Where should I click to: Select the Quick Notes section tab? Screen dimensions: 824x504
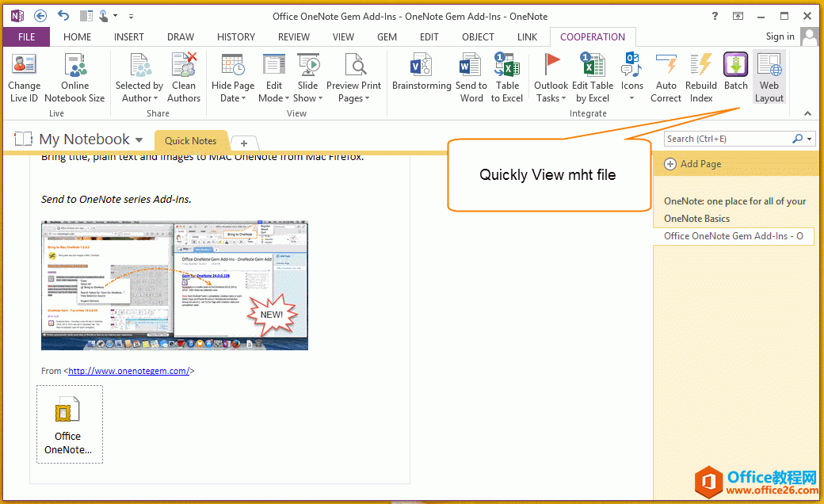190,140
